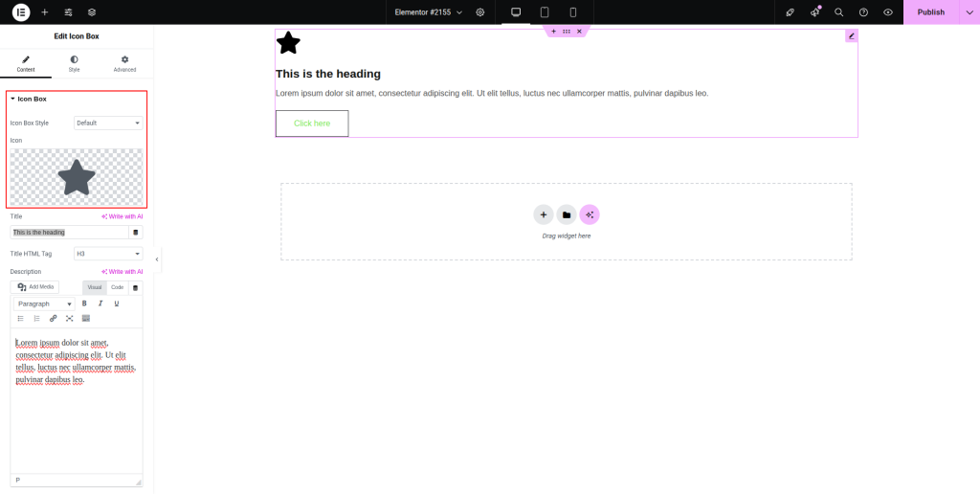Open the Finder search icon
Image resolution: width=980 pixels, height=494 pixels.
pos(838,12)
